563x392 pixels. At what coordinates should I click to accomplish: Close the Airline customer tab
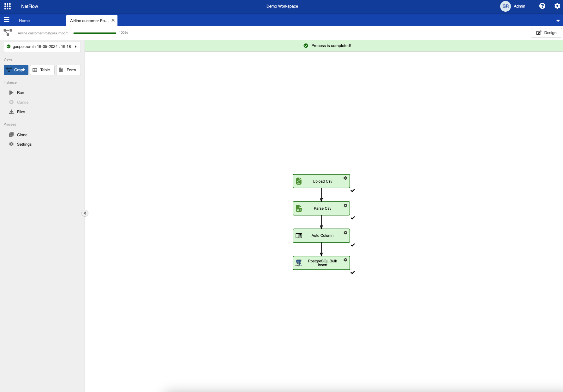pyautogui.click(x=113, y=20)
